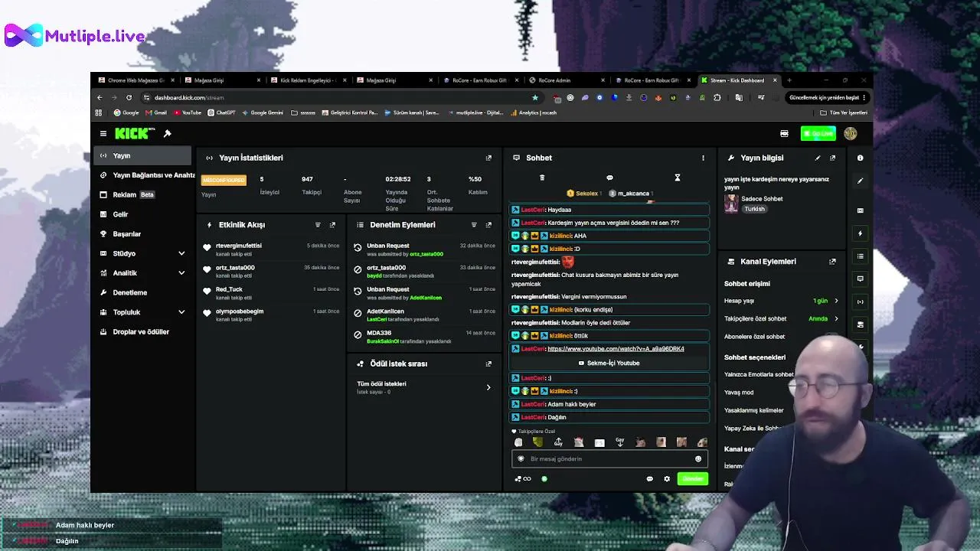Open filter options in Etkinlik Akışı
The width and height of the screenshot is (980, 551).
(318, 225)
